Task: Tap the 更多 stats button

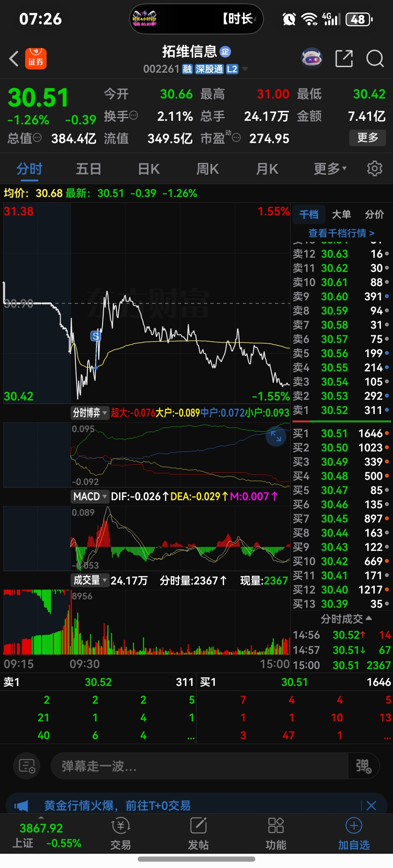Action: tap(367, 138)
